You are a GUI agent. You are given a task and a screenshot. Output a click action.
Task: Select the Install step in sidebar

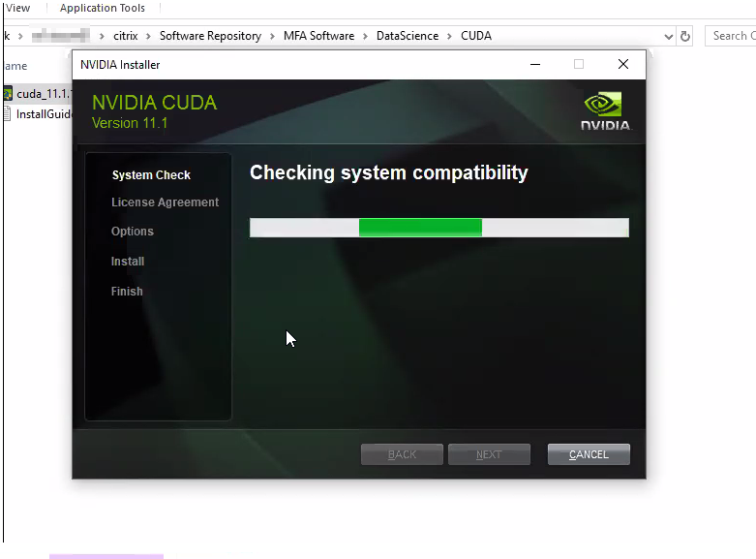(x=127, y=262)
